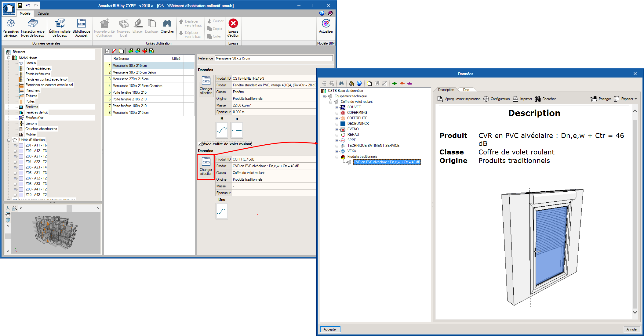This screenshot has width=644, height=336.
Task: Click Changer sélection for coffre de volet
Action: (206, 167)
